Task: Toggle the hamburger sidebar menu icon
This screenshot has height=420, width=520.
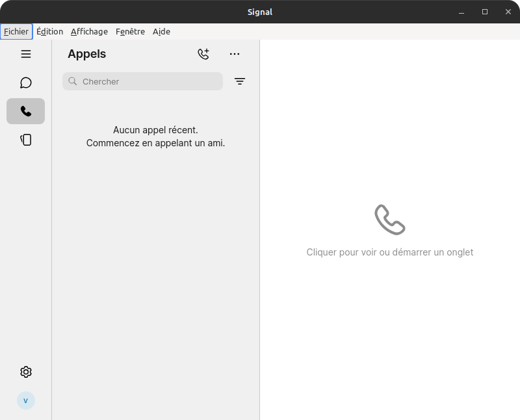Action: click(26, 54)
